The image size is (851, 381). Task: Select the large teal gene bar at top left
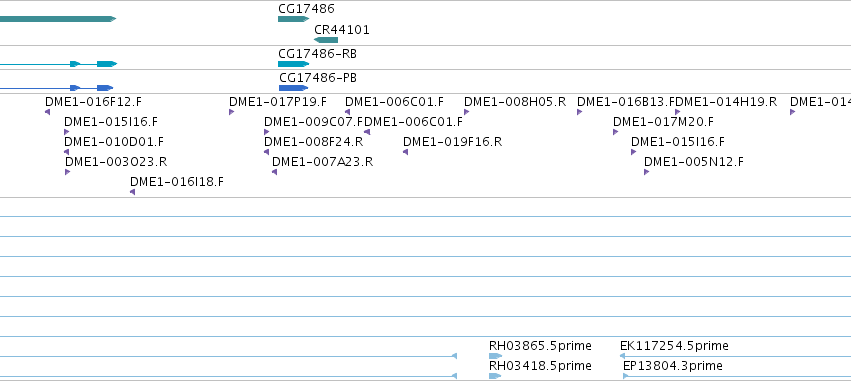[x=58, y=19]
